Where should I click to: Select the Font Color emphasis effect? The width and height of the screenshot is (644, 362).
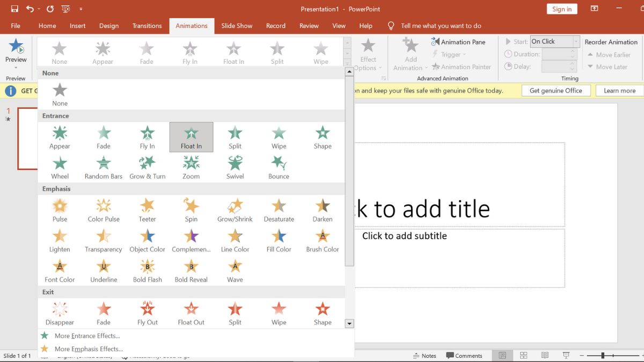[x=60, y=270]
